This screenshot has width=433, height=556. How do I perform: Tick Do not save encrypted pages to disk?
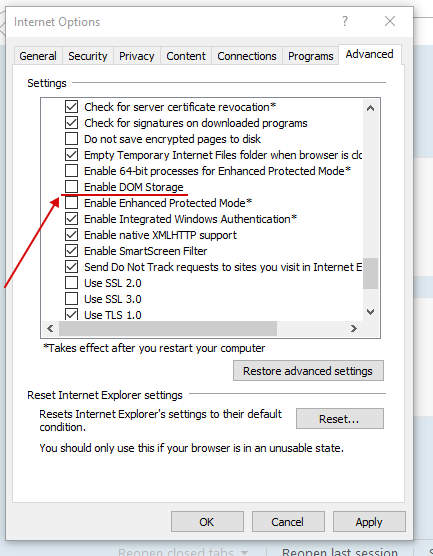pyautogui.click(x=71, y=139)
